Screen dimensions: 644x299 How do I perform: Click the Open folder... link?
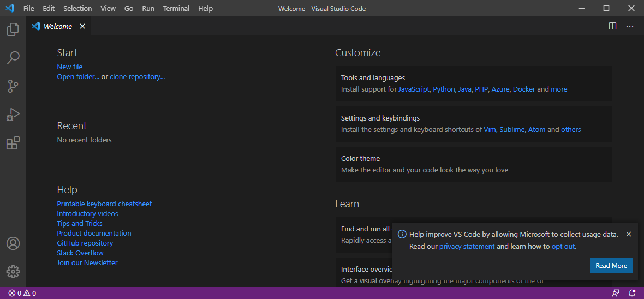[x=78, y=76]
